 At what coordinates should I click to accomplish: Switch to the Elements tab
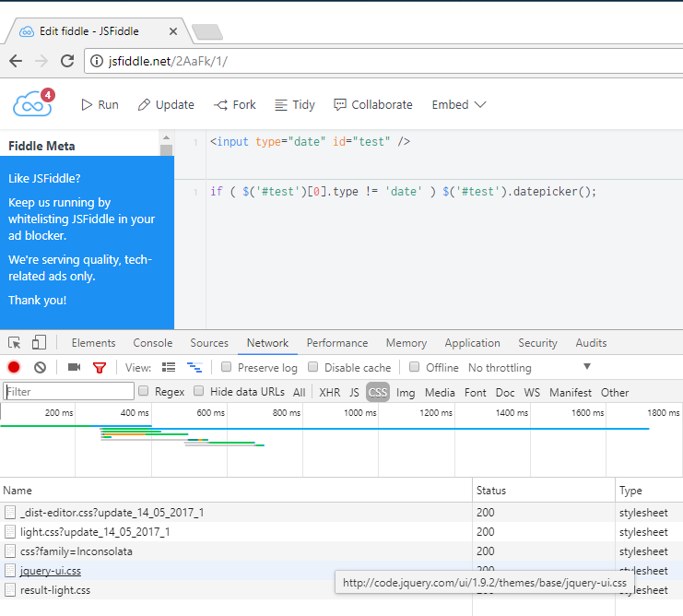pyautogui.click(x=94, y=343)
